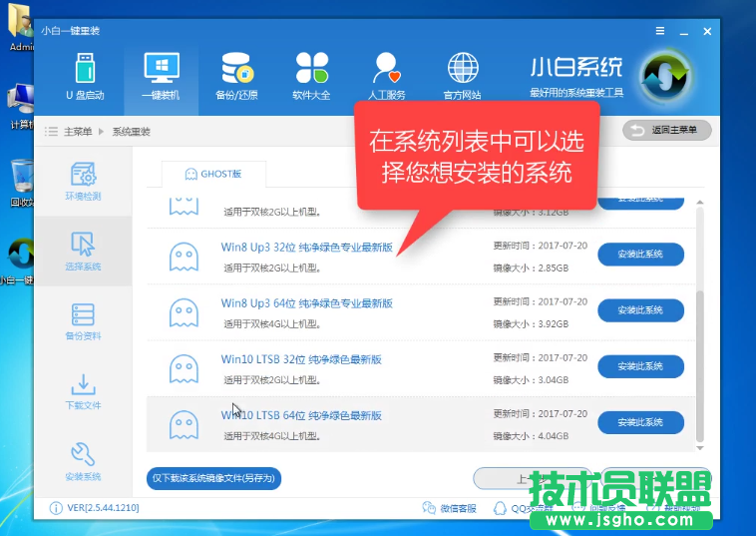The image size is (756, 536).
Task: Click the 镜像大小:2.85GB text
Action: pyautogui.click(x=531, y=268)
